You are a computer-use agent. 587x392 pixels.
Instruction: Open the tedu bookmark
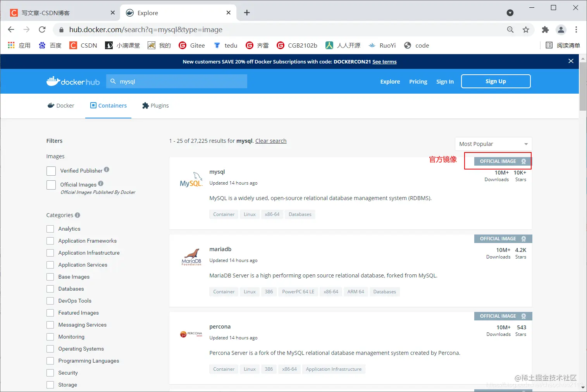tap(226, 45)
